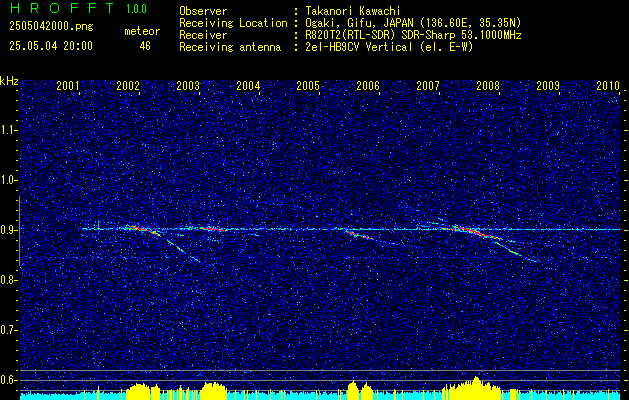Click the 0.7 frequency axis label

[9, 330]
